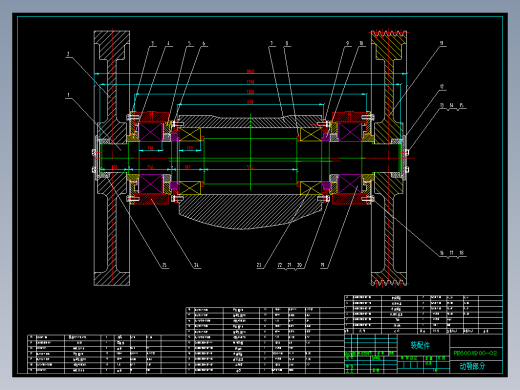
Task: Select part balloon number 23
Action: (x=259, y=265)
